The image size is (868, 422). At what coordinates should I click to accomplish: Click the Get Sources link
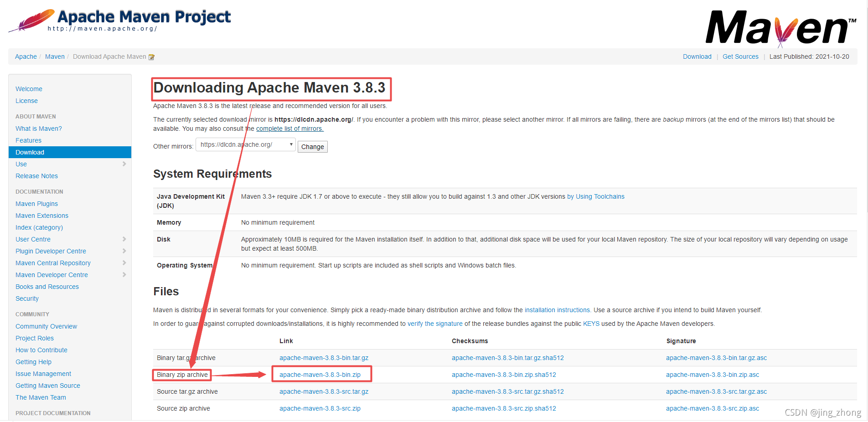(x=740, y=57)
